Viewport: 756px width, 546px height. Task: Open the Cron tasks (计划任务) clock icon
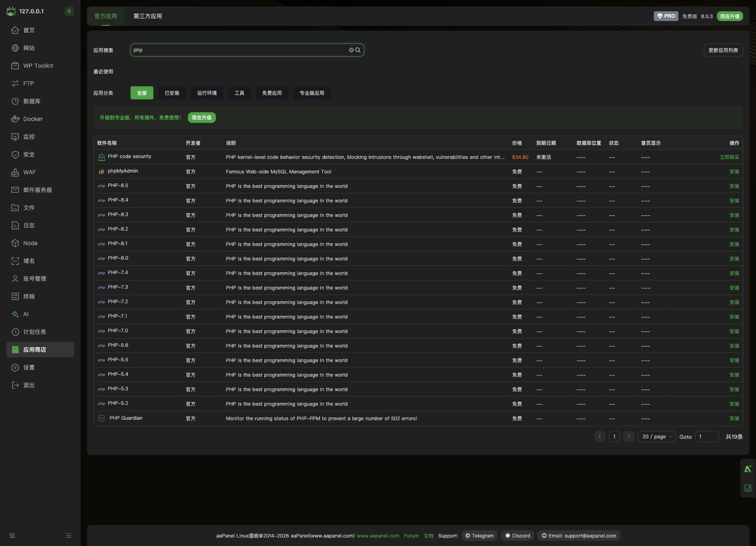click(15, 332)
